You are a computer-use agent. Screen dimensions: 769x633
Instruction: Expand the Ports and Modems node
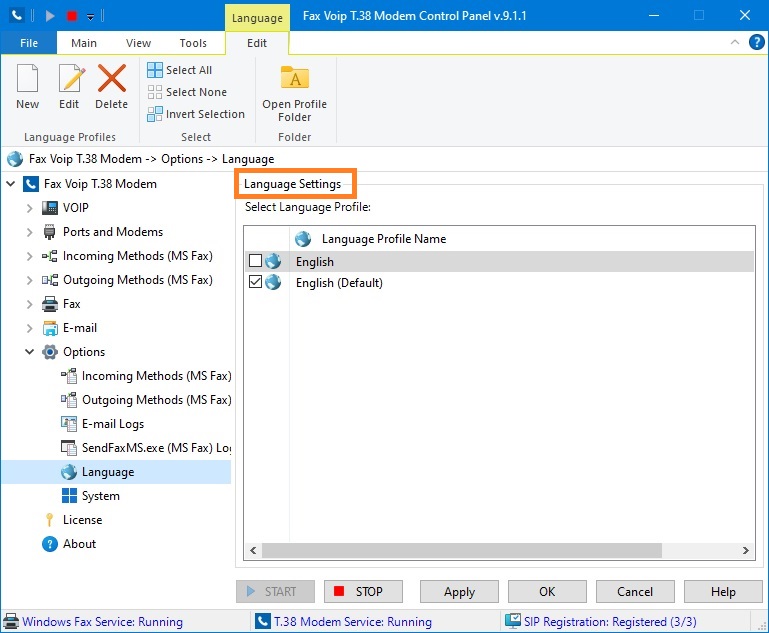click(x=29, y=232)
